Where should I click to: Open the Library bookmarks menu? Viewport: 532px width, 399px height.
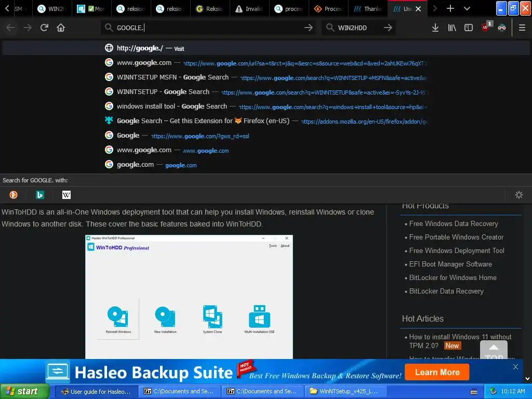(452, 28)
